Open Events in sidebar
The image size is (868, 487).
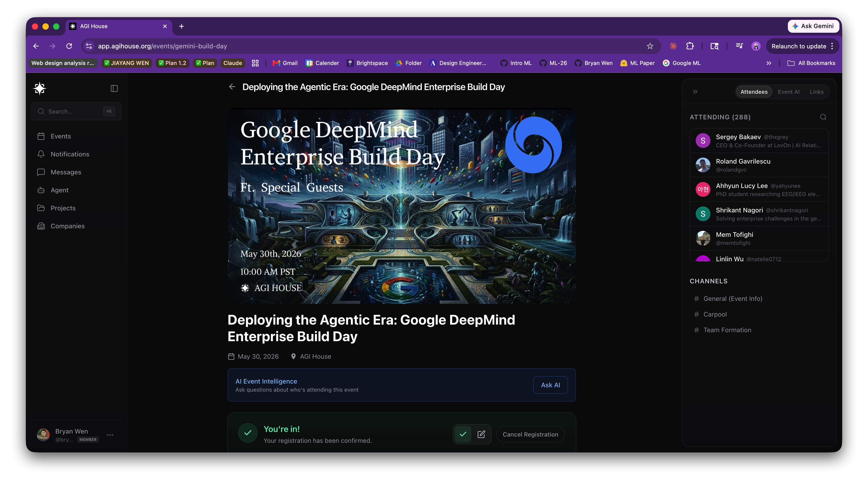[61, 136]
